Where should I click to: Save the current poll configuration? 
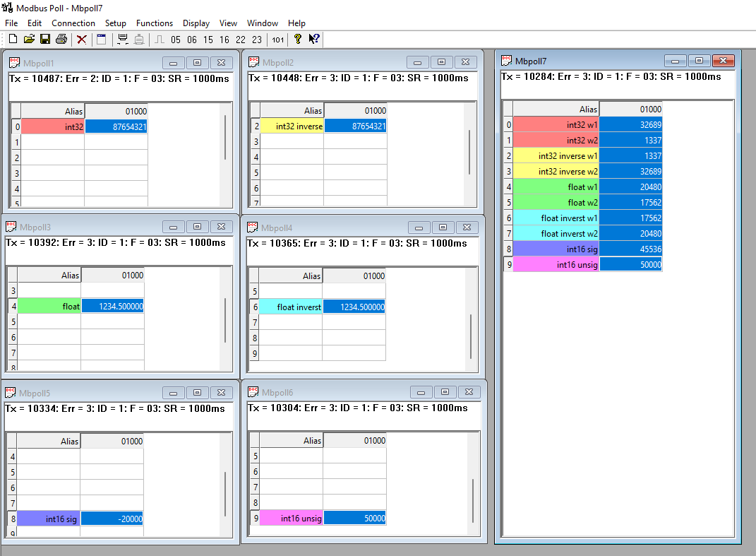click(45, 39)
